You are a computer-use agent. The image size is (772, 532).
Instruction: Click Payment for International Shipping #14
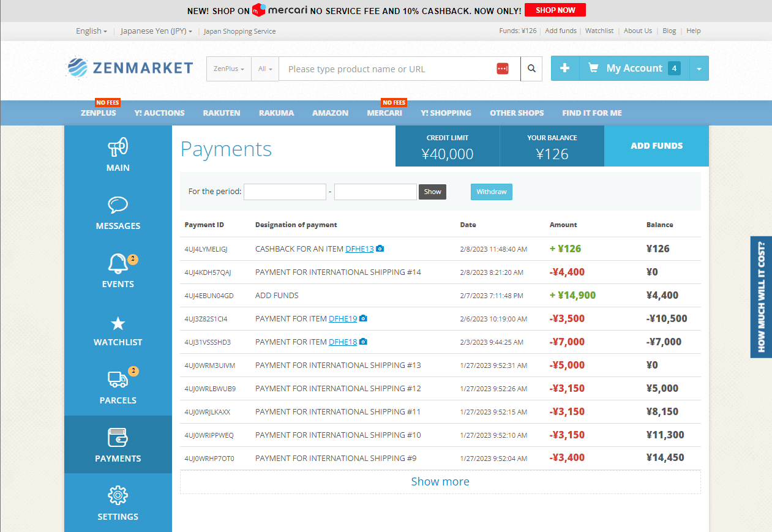coord(338,272)
